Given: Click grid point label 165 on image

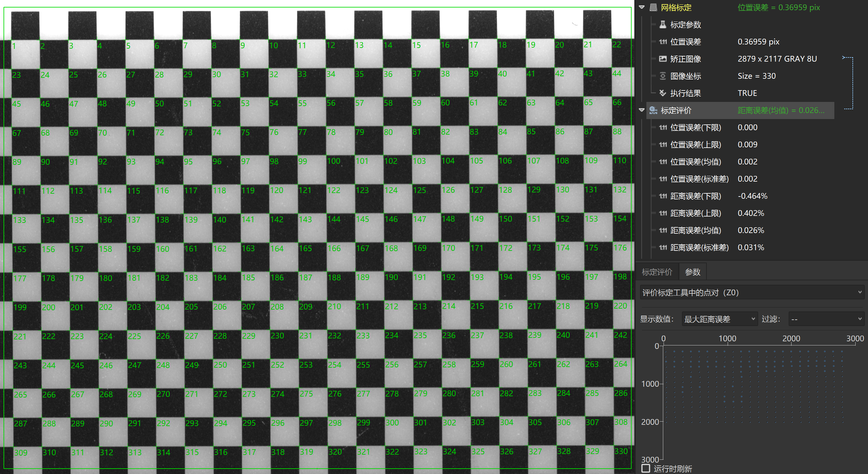Looking at the screenshot, I should (x=305, y=249).
